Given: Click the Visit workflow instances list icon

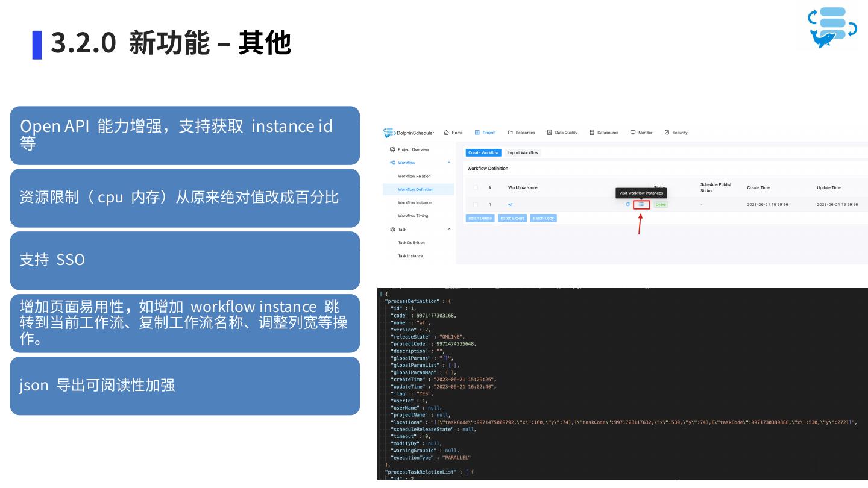Looking at the screenshot, I should click(641, 204).
